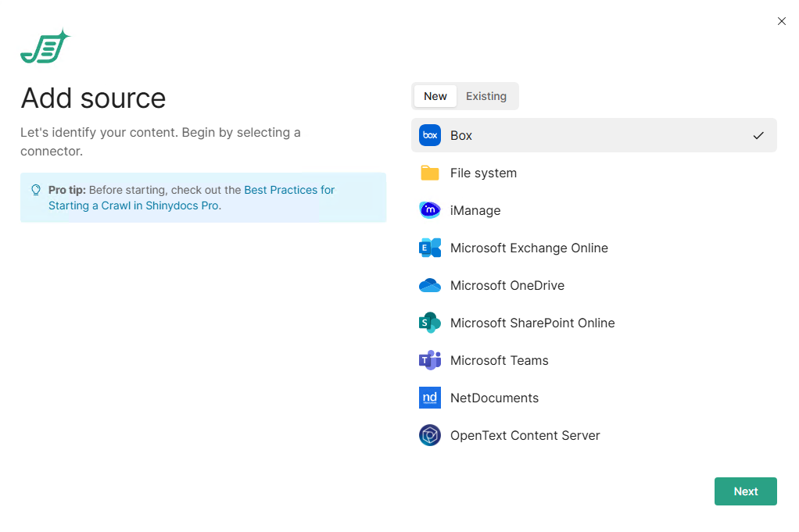The width and height of the screenshot is (799, 532).
Task: Click the Microsoft SharePoint Online icon
Action: point(430,323)
